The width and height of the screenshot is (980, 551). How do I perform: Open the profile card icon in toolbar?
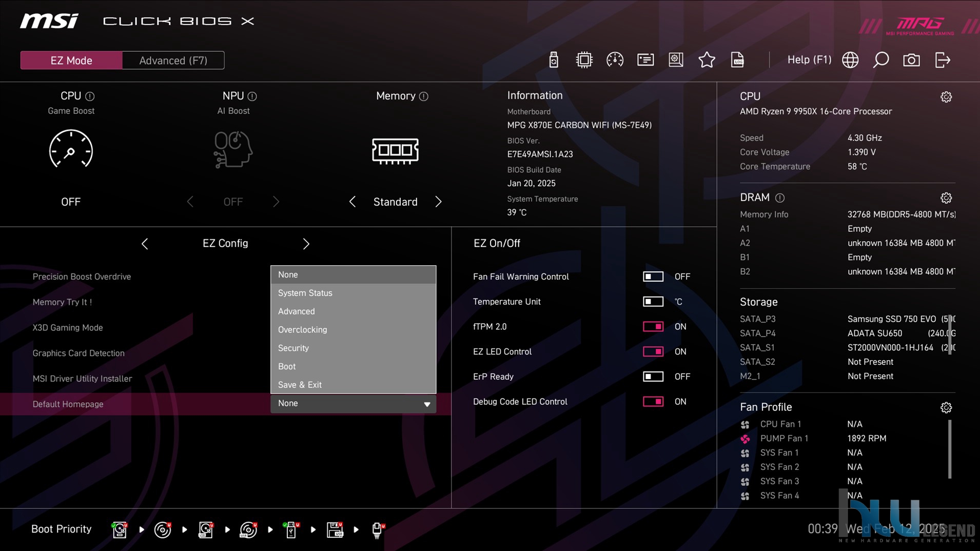(x=645, y=60)
